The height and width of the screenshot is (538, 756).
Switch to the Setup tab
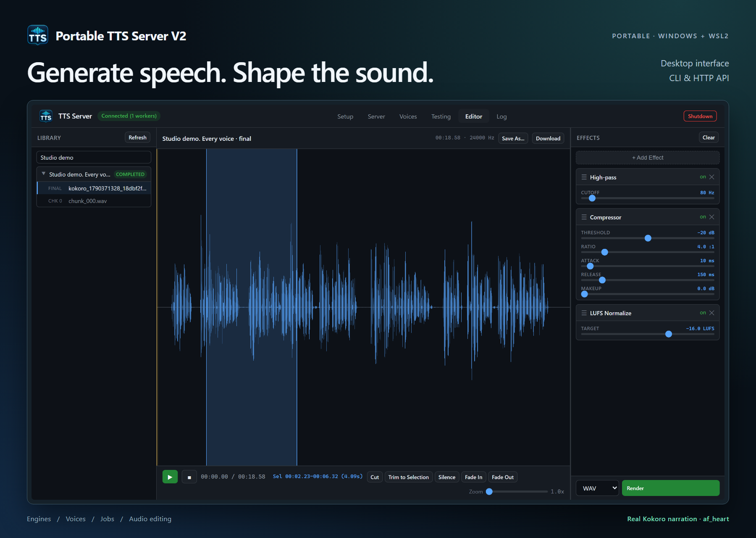click(x=345, y=116)
